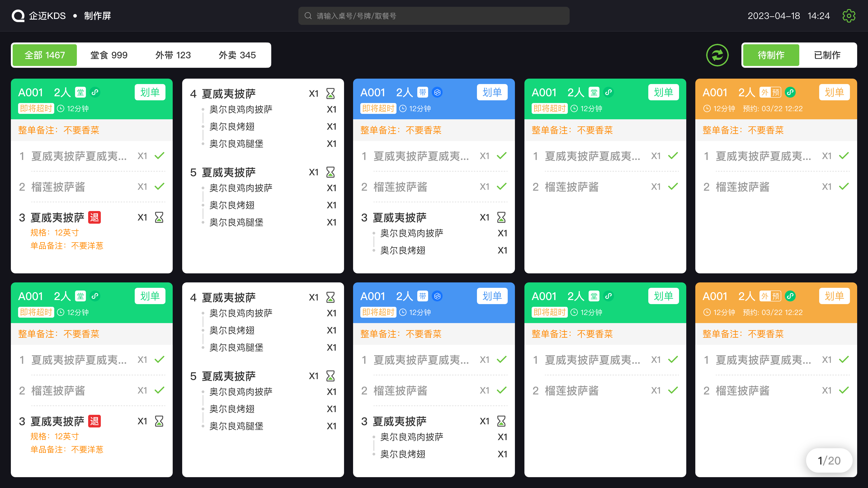Click checkmark for item 1 in bottom-left green card
The height and width of the screenshot is (488, 868).
click(159, 359)
